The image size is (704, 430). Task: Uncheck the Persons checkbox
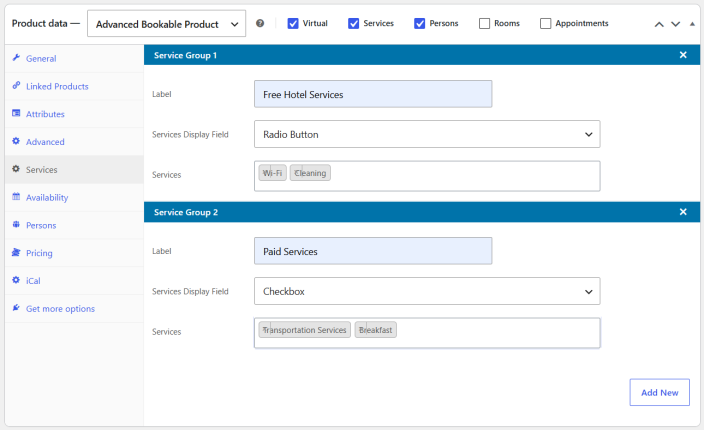tap(419, 23)
